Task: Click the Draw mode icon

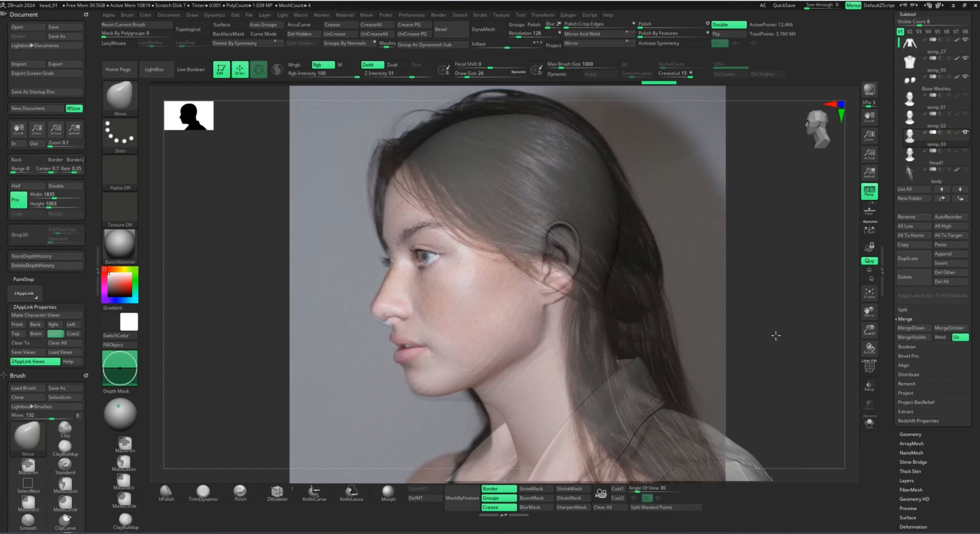Action: (240, 69)
